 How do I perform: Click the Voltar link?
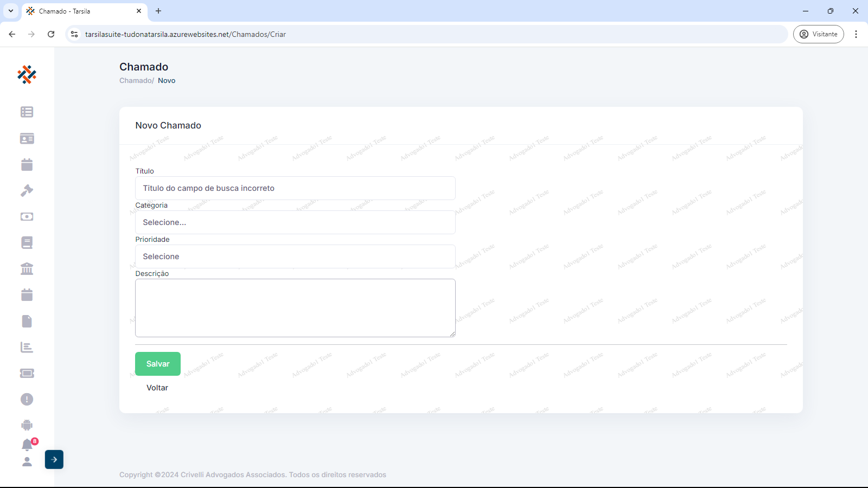click(157, 388)
